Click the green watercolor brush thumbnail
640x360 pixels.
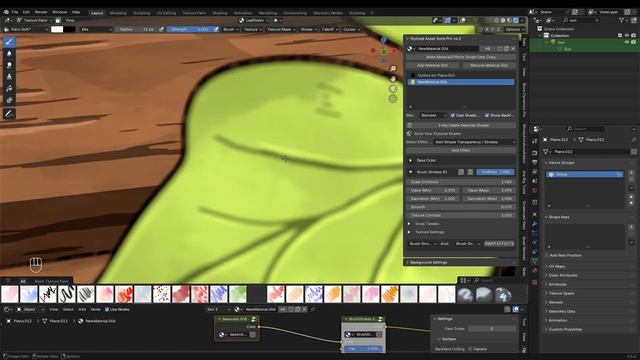click(238, 294)
